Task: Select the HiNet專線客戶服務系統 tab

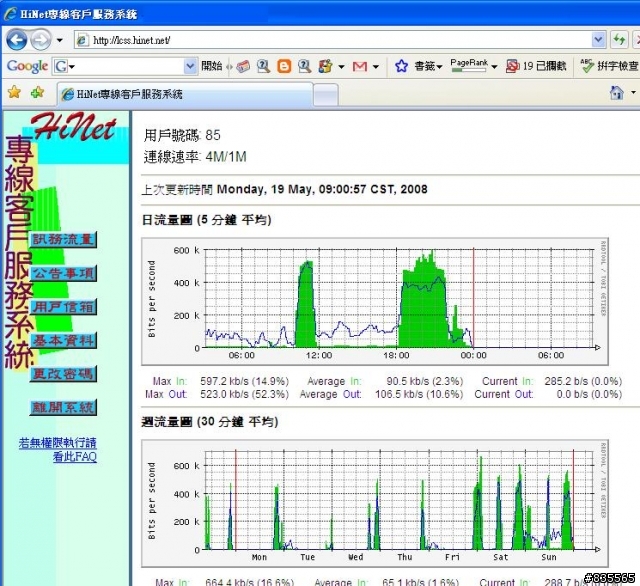Action: pos(184,94)
